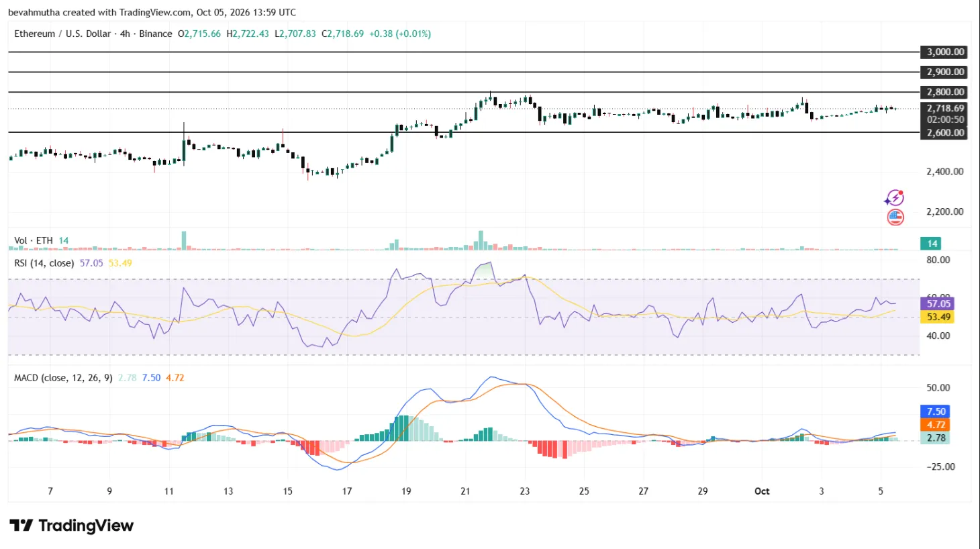Image resolution: width=980 pixels, height=549 pixels.
Task: Click the low price L2,707.83
Action: click(x=295, y=34)
